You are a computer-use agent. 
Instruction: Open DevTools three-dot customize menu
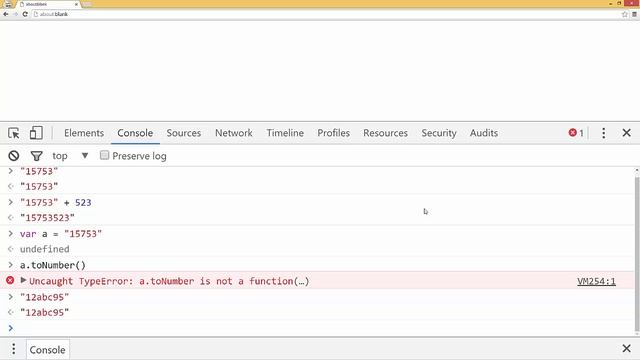coord(604,133)
